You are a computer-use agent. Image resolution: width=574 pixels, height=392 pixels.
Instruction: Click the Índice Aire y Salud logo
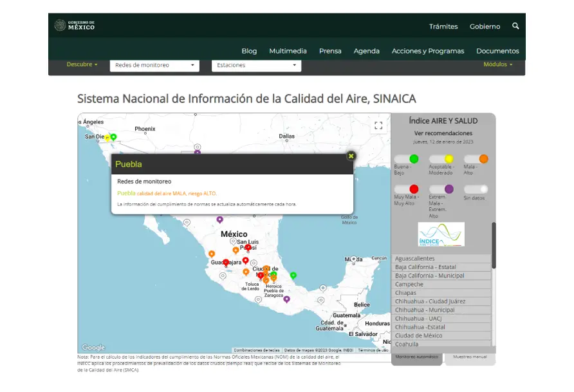441,234
